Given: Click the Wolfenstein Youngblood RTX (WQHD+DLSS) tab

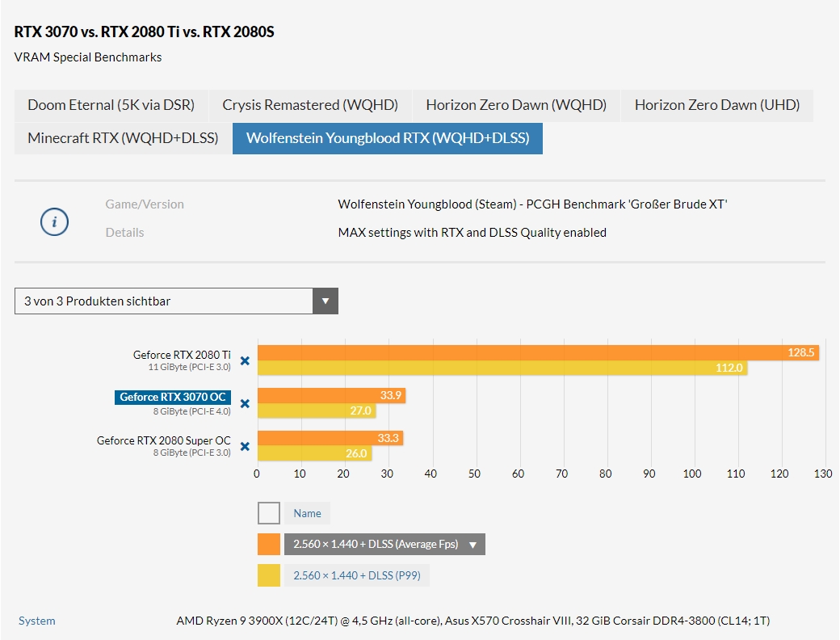Looking at the screenshot, I should [388, 138].
